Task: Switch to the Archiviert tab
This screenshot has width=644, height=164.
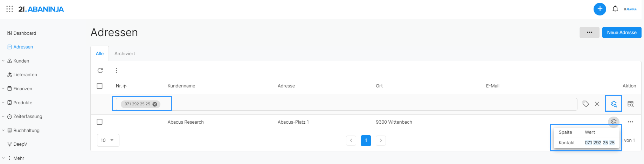Action: pyautogui.click(x=125, y=53)
